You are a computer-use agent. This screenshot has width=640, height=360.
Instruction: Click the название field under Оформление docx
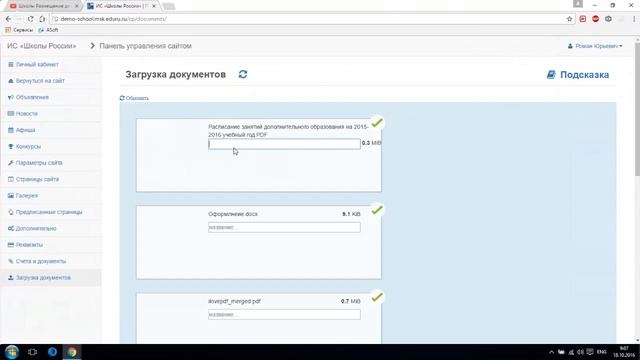click(x=284, y=227)
